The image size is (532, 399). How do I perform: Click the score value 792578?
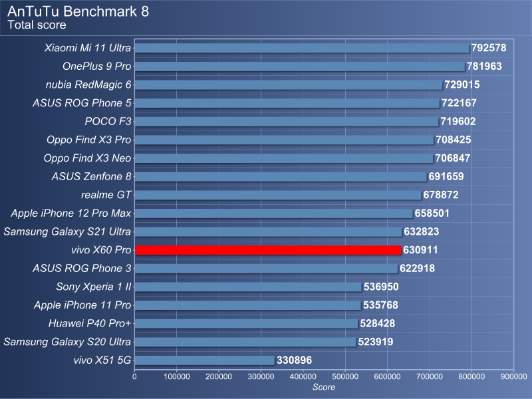[x=489, y=48]
